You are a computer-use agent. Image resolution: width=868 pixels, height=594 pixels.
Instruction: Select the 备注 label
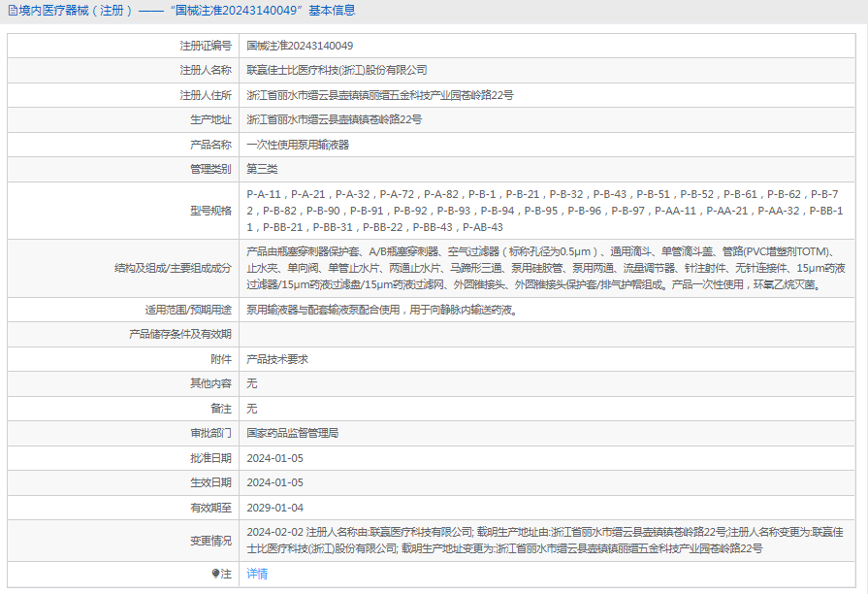click(x=221, y=409)
